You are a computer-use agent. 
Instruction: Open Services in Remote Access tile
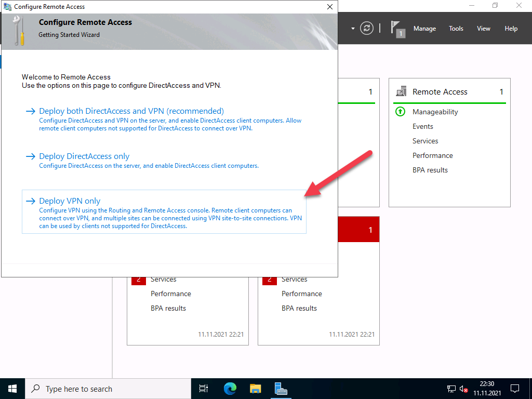click(x=425, y=141)
